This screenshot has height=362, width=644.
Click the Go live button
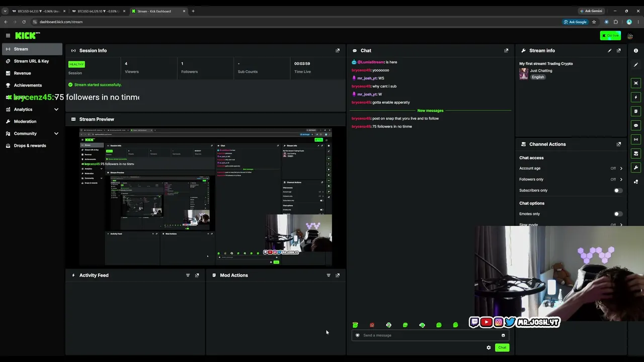610,35
